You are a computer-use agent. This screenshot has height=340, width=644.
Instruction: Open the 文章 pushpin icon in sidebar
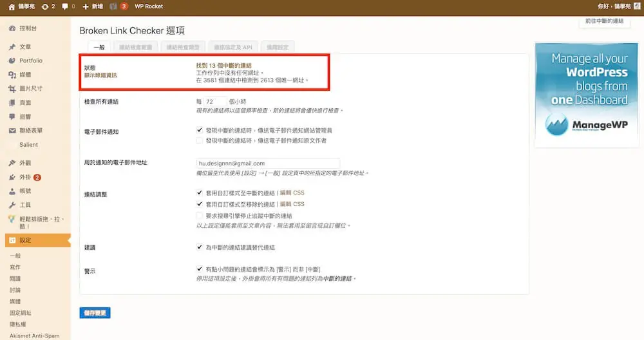click(12, 47)
